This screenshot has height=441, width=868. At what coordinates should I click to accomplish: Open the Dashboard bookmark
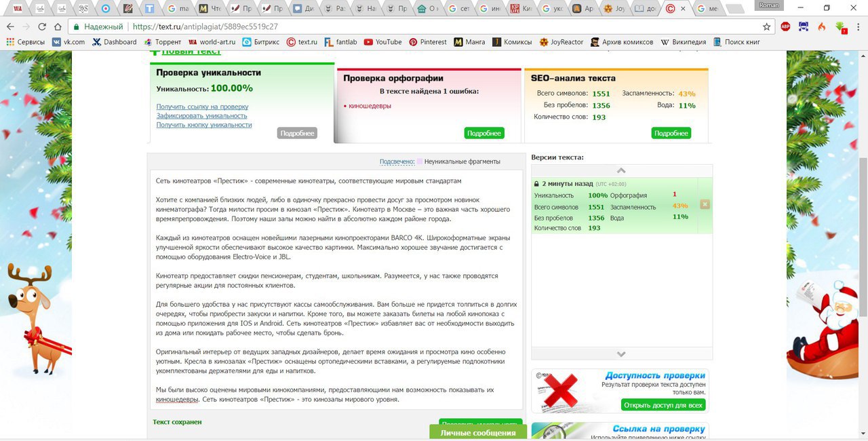[115, 41]
